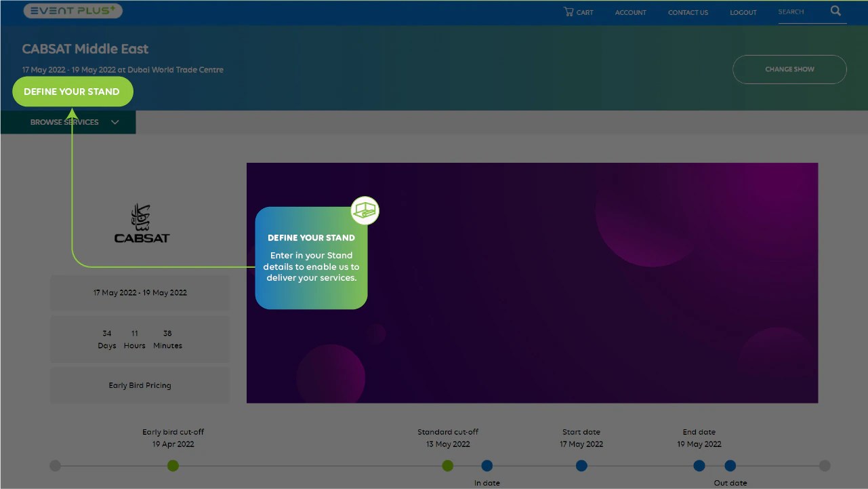Click the End date 19 May 2022 label
The image size is (868, 489).
coord(699,438)
